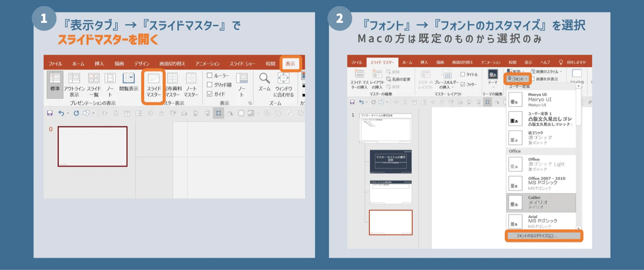This screenshot has width=644, height=270.
Task: Choose the Calibri メイリオ font set
Action: pyautogui.click(x=541, y=203)
